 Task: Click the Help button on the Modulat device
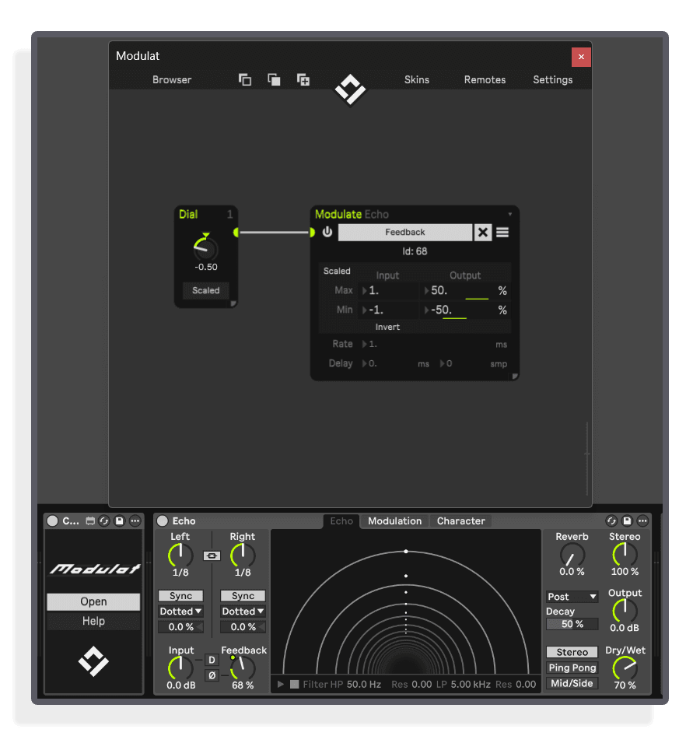(x=93, y=621)
